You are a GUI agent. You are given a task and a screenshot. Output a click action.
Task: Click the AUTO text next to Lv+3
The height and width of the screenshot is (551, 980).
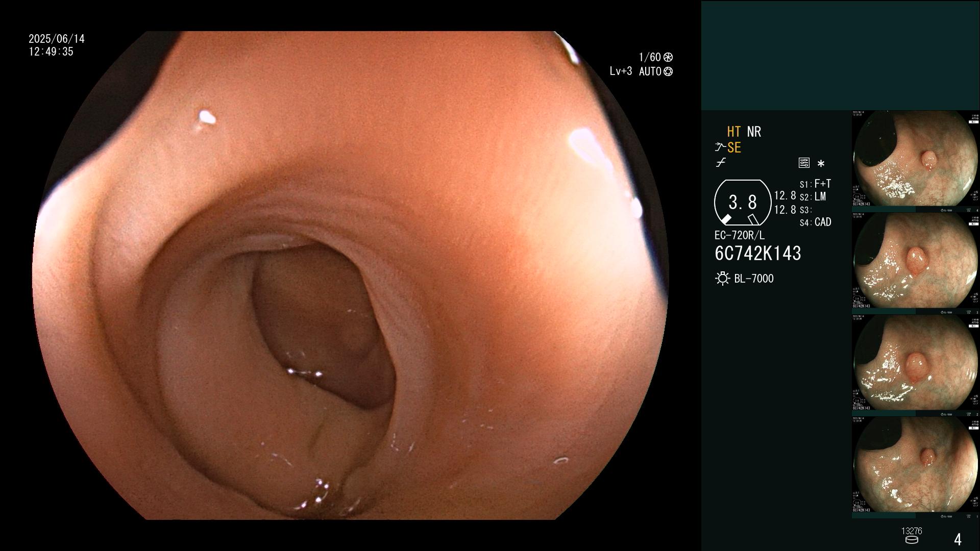(650, 71)
